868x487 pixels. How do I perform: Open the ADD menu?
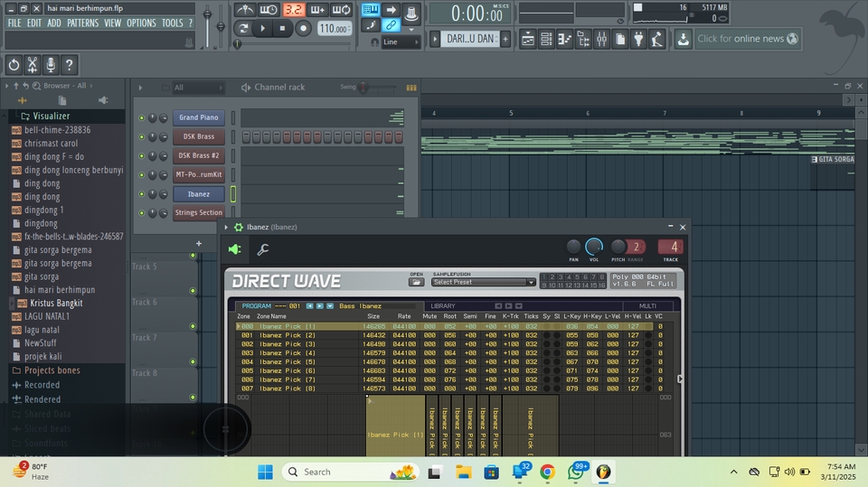coord(54,23)
